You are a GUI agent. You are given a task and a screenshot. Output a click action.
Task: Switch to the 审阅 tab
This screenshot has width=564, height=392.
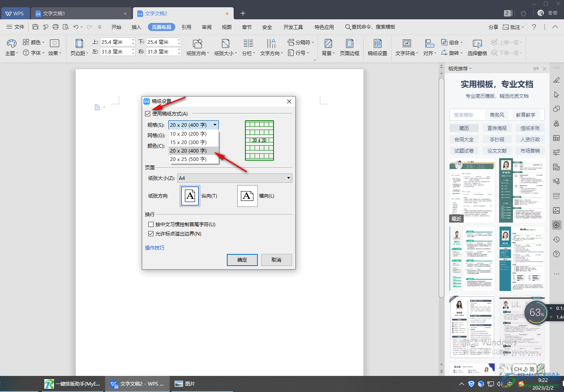pyautogui.click(x=207, y=27)
